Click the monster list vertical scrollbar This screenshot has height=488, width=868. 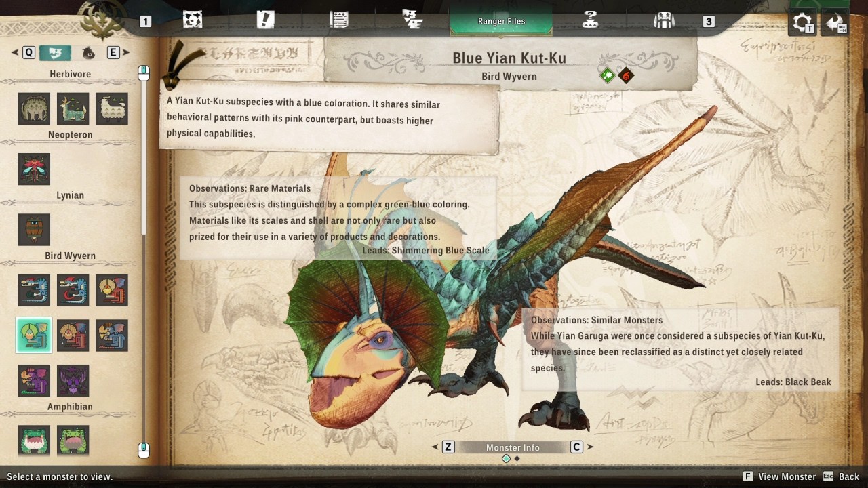(x=143, y=159)
